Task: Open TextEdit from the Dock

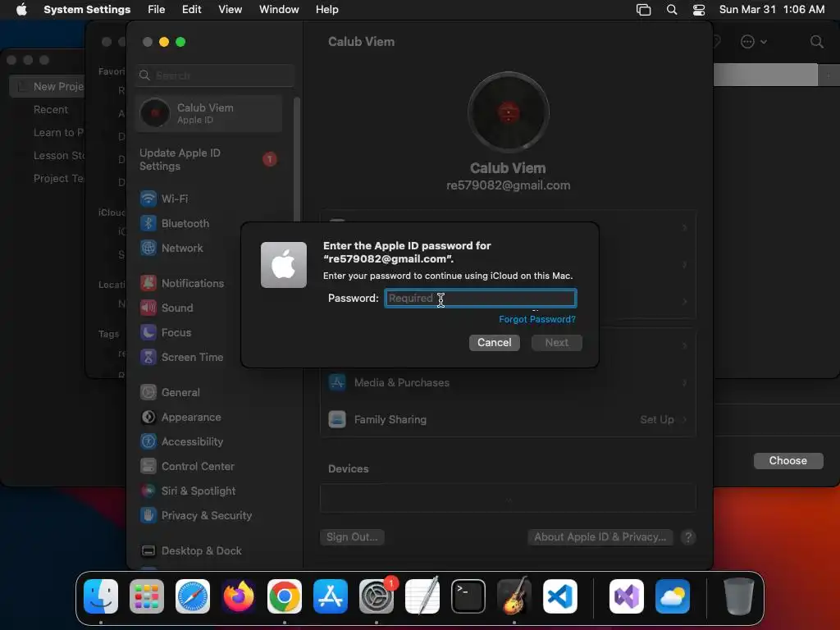Action: point(422,596)
